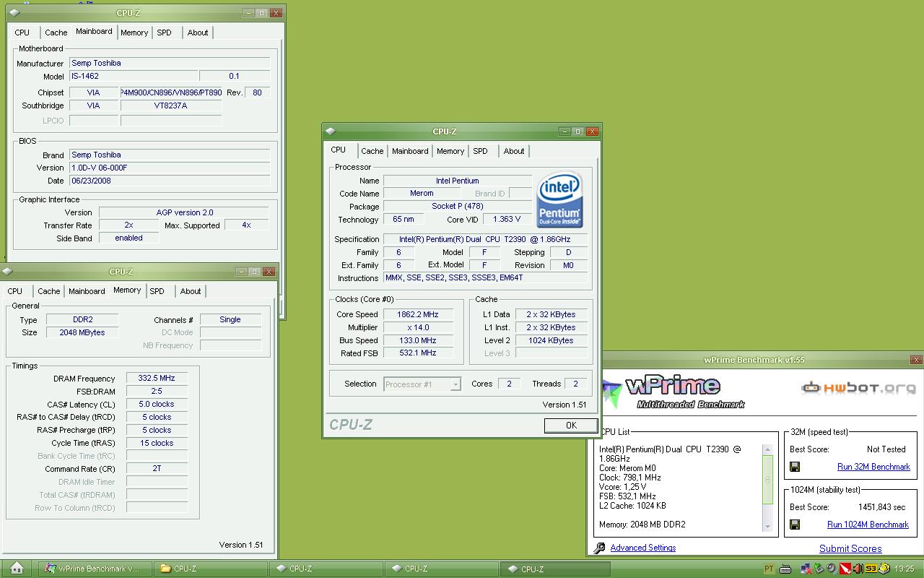Switch to Mainboard tab in center CPU-Z window
The image size is (924, 578).
tap(410, 151)
